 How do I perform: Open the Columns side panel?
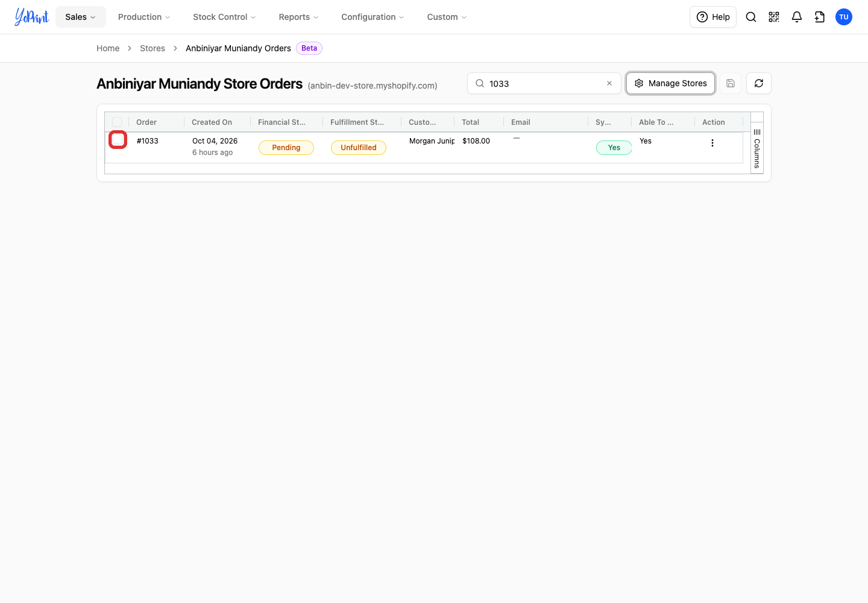click(x=757, y=148)
